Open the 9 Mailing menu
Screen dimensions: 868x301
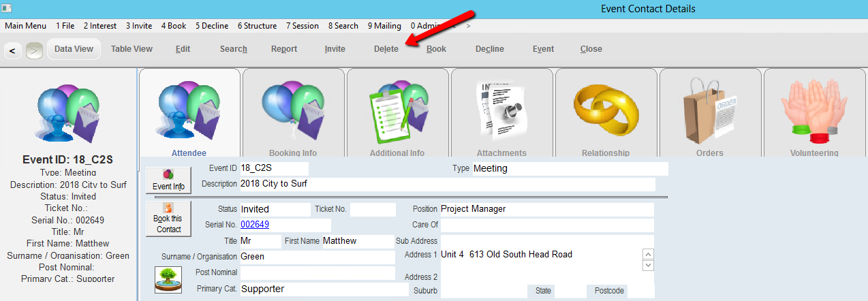pyautogui.click(x=384, y=26)
